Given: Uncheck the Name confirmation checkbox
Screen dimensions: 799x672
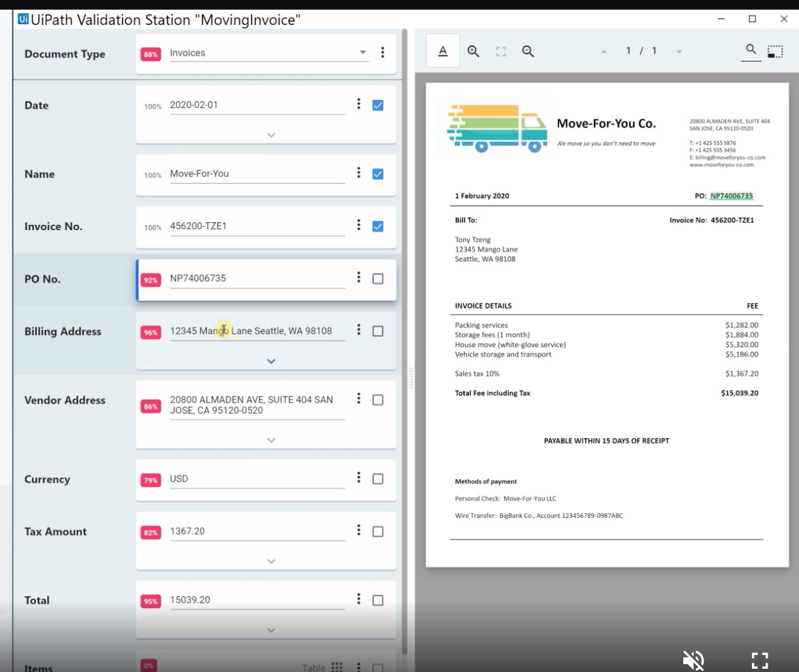Looking at the screenshot, I should click(x=378, y=174).
